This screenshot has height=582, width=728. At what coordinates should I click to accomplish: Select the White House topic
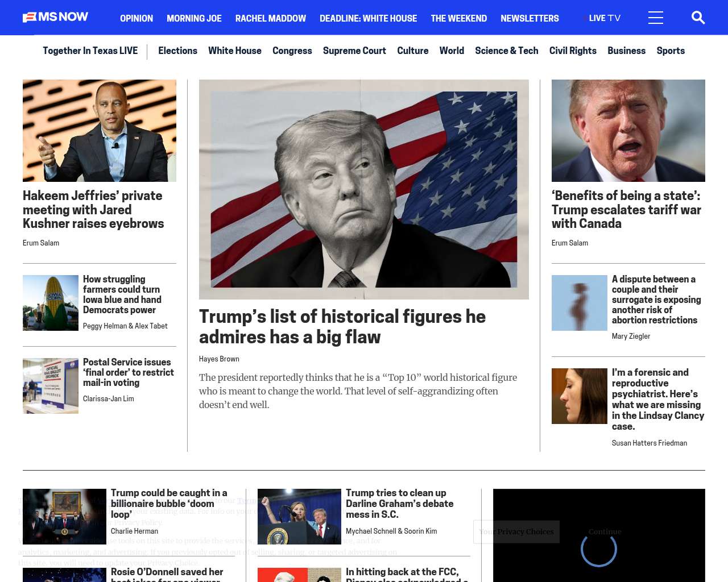pos(235,51)
